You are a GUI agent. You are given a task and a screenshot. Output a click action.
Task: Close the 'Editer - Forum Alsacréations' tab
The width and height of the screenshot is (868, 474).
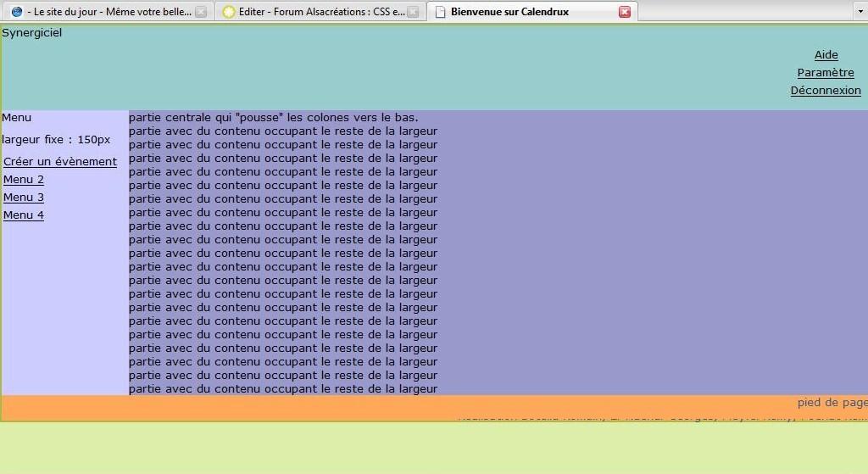pyautogui.click(x=413, y=12)
